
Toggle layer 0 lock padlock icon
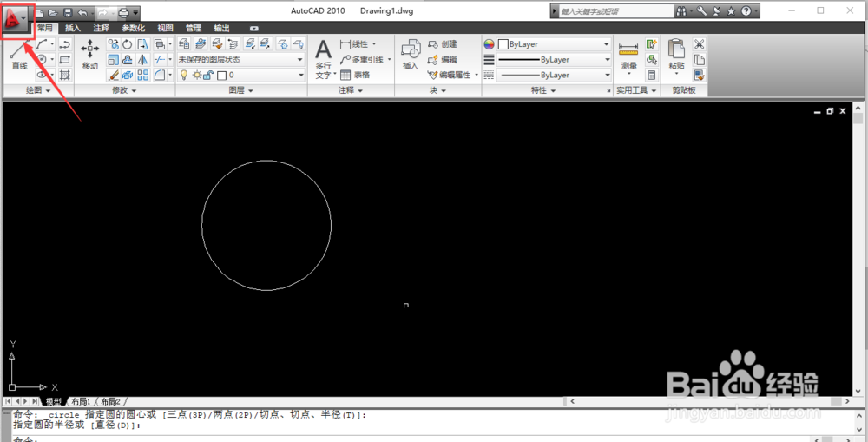click(x=207, y=75)
